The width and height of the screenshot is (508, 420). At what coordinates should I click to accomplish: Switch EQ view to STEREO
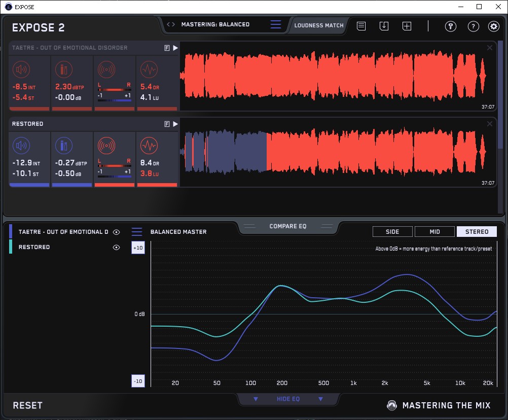click(477, 232)
